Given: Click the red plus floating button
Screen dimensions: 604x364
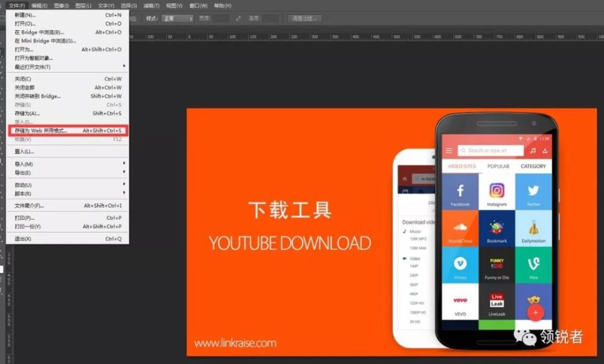Looking at the screenshot, I should coord(535,312).
